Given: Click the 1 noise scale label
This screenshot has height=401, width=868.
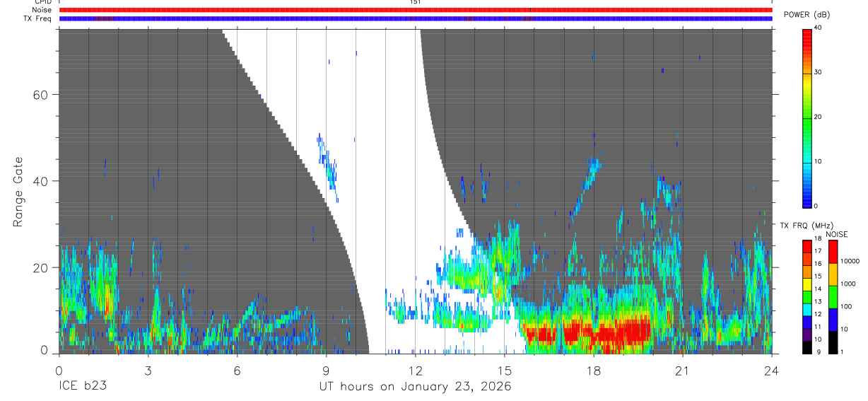Looking at the screenshot, I should (841, 351).
